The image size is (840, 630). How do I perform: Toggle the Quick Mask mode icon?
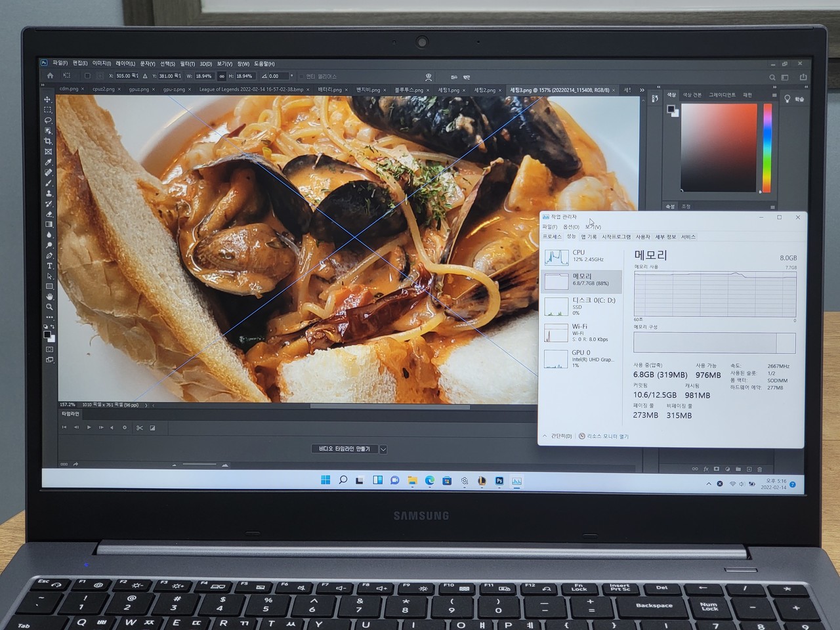click(x=49, y=349)
